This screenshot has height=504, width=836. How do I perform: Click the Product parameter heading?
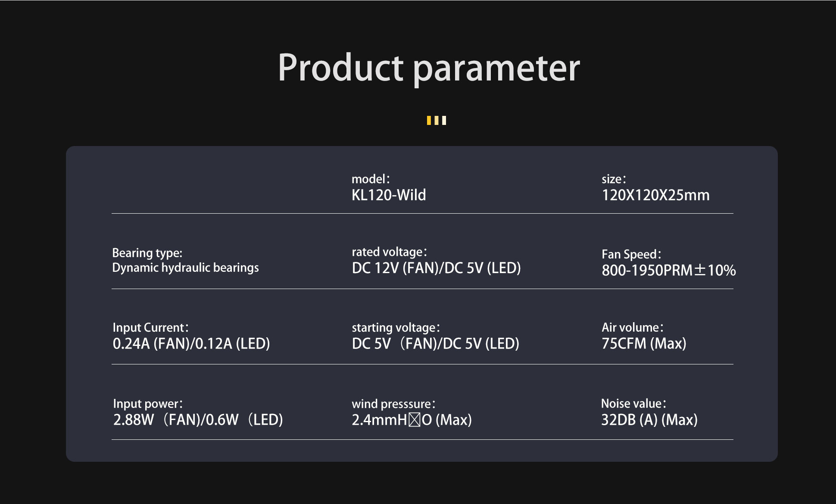(429, 68)
